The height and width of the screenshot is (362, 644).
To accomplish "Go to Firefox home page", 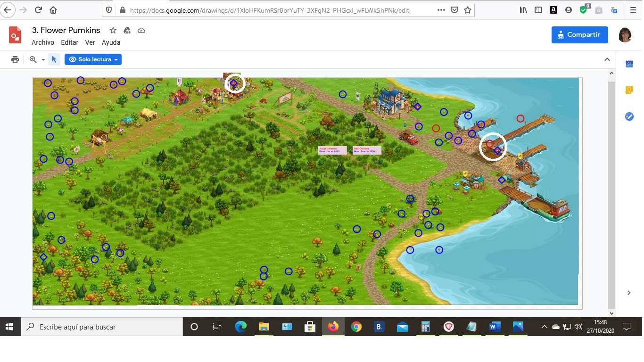I will point(53,10).
